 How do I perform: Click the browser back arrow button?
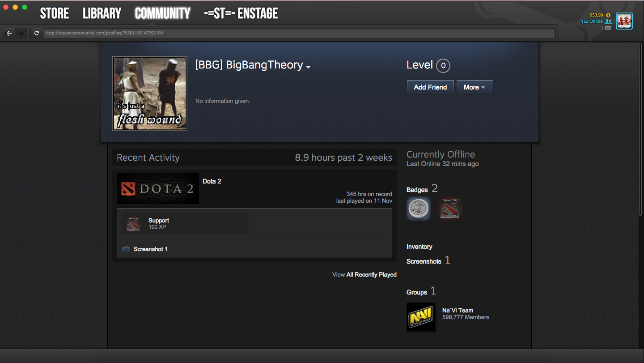(9, 33)
